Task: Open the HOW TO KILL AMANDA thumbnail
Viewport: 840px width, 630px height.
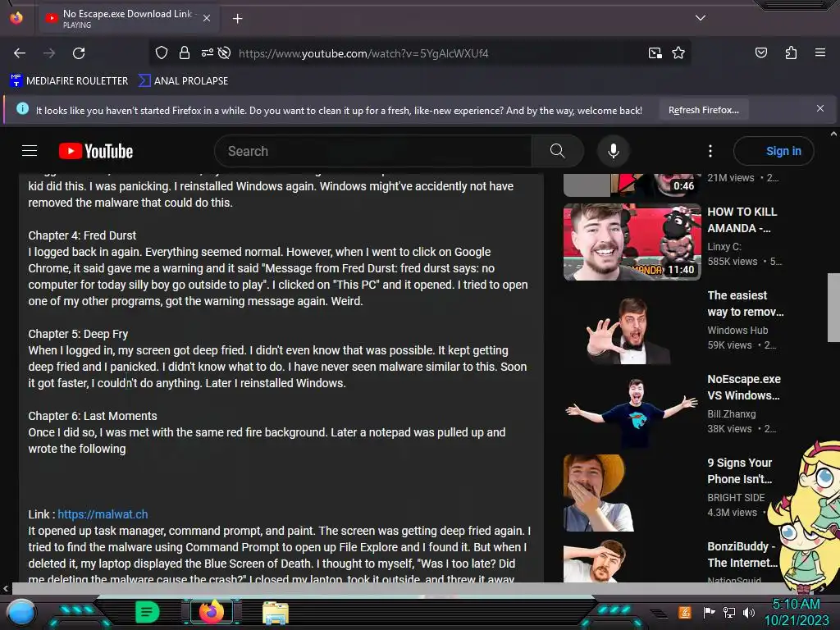Action: pyautogui.click(x=632, y=242)
